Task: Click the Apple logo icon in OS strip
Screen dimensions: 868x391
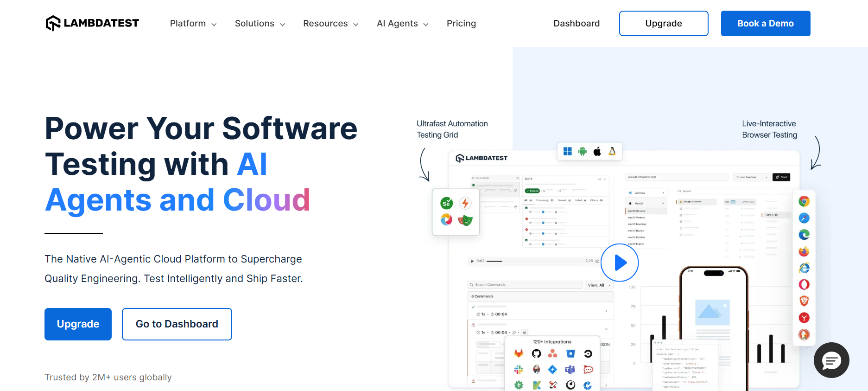Action: coord(597,151)
